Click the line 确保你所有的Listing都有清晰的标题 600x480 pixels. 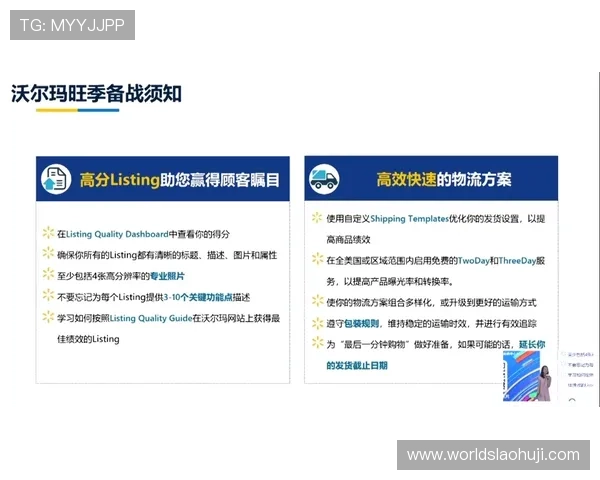(167, 255)
